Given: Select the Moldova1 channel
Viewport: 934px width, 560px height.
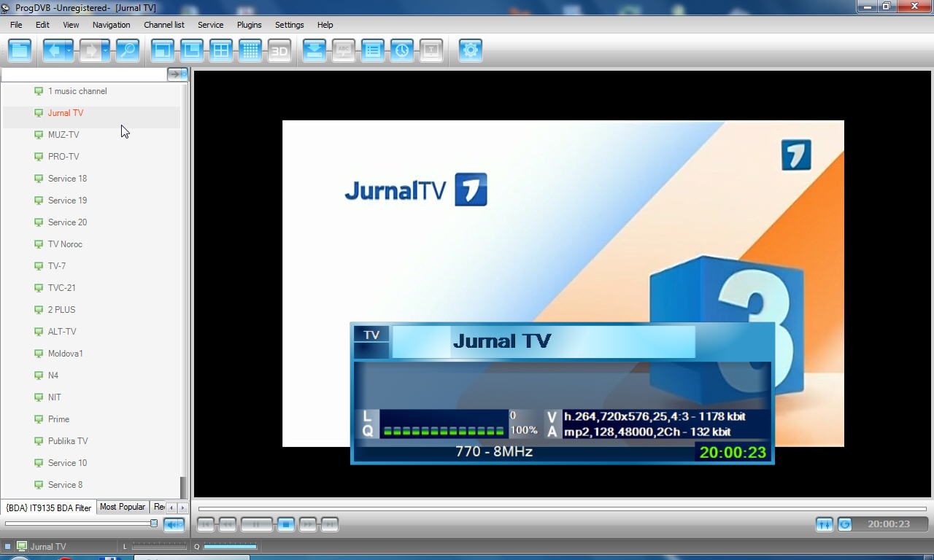Looking at the screenshot, I should click(66, 354).
